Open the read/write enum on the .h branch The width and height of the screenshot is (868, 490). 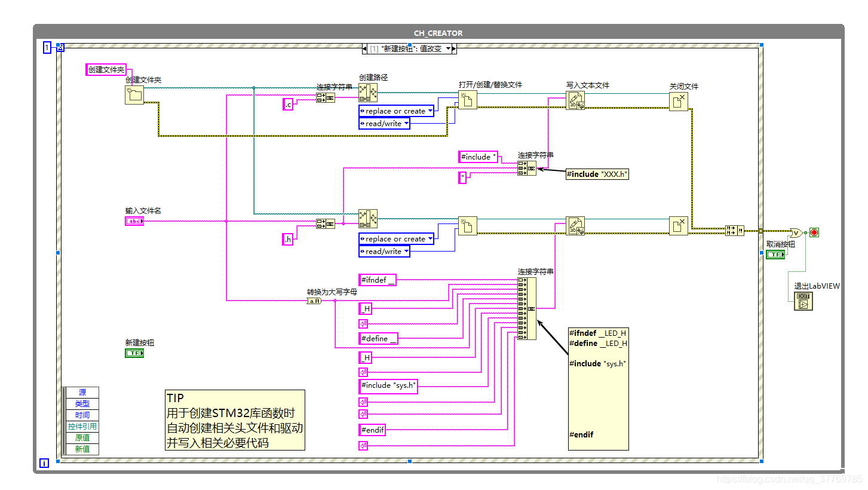(384, 252)
